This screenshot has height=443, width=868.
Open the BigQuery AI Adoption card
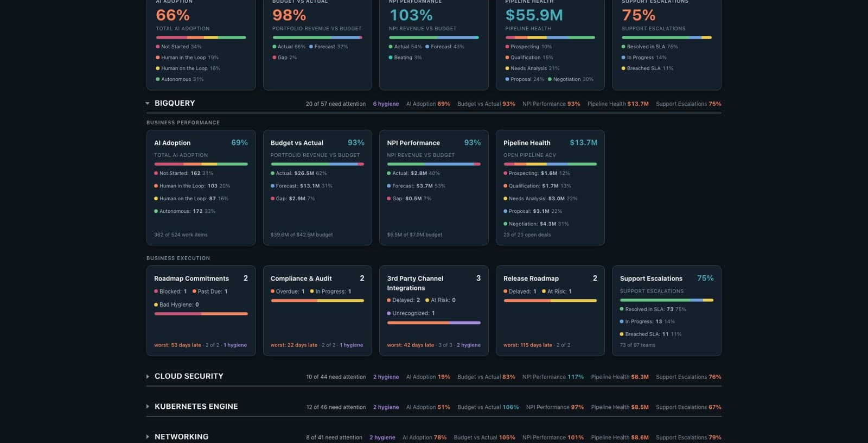click(201, 187)
